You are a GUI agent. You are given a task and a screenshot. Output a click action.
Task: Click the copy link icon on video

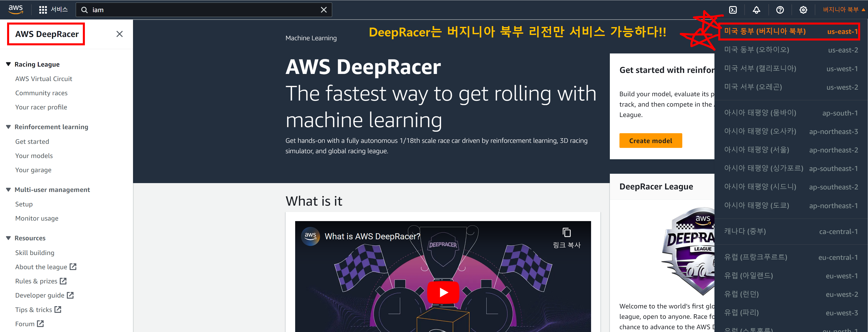[567, 233]
